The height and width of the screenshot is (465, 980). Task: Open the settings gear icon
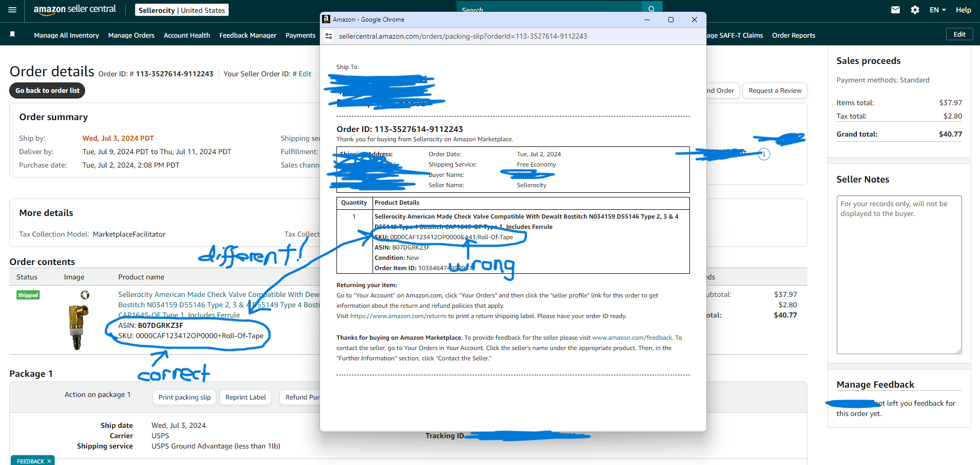click(x=915, y=10)
